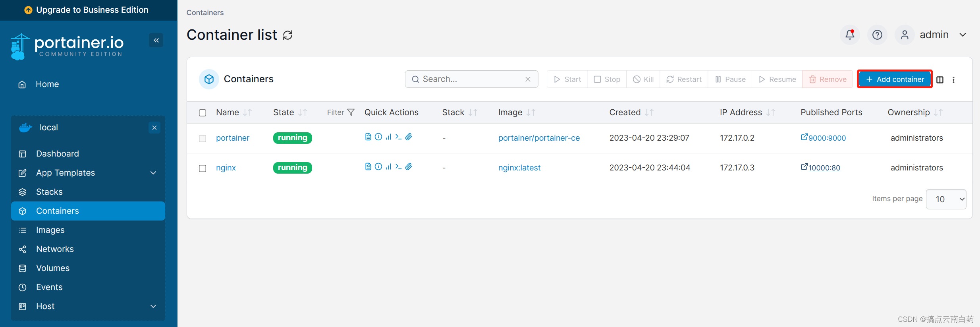
Task: Open exec console icon for nginx container
Action: coord(398,167)
